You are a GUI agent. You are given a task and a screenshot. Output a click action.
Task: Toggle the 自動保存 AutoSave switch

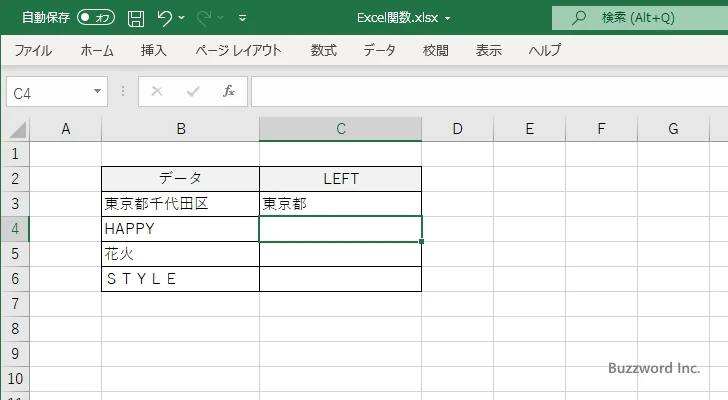(x=96, y=18)
